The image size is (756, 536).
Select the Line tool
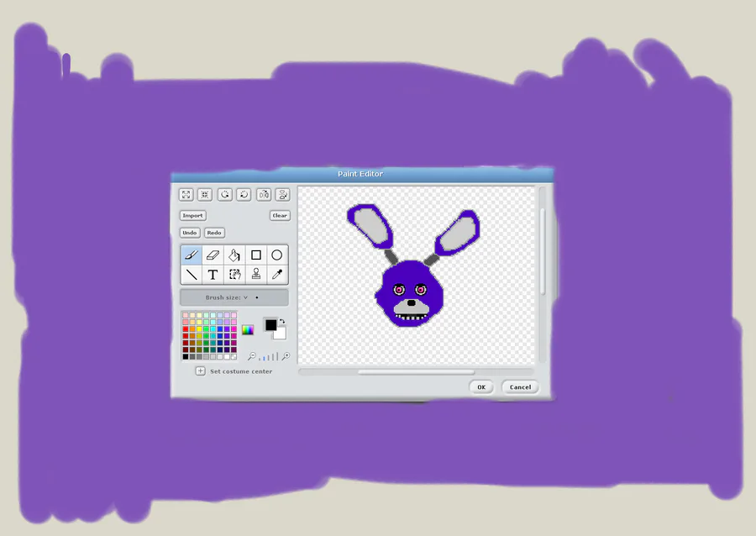[x=192, y=274]
